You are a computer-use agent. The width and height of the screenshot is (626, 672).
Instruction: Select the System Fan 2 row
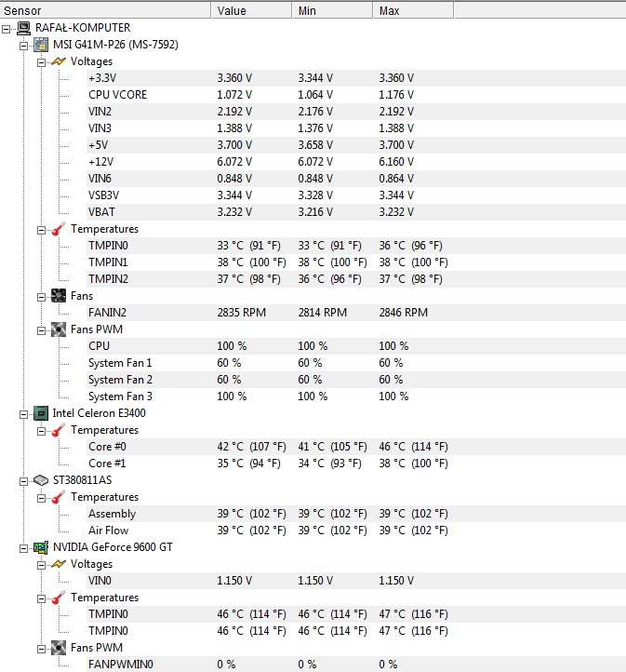356,380
